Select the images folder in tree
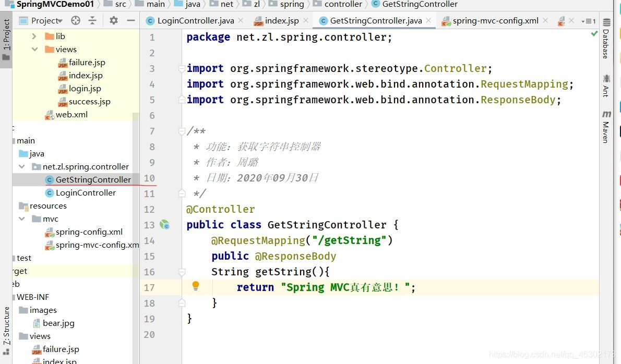The height and width of the screenshot is (364, 621). tap(38, 310)
